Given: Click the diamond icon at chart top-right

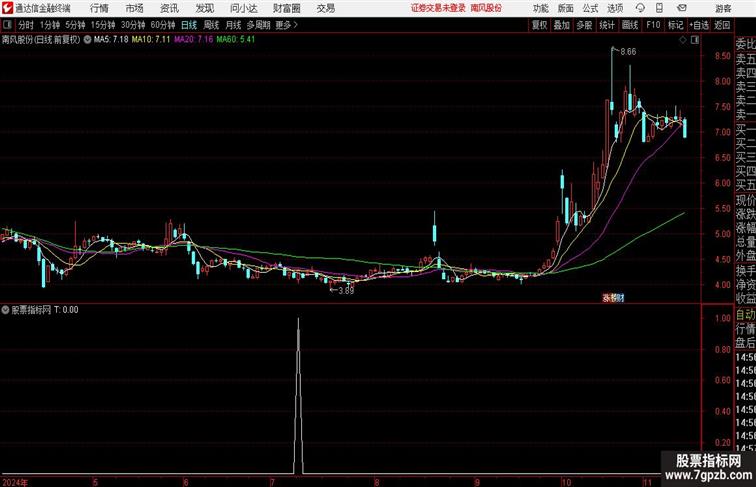Looking at the screenshot, I should pos(683,40).
